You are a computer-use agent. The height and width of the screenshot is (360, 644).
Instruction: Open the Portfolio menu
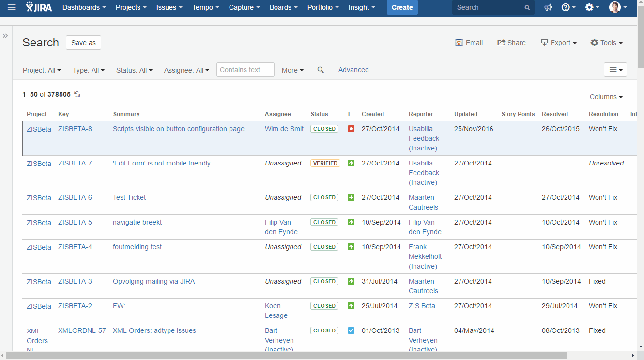[323, 7]
